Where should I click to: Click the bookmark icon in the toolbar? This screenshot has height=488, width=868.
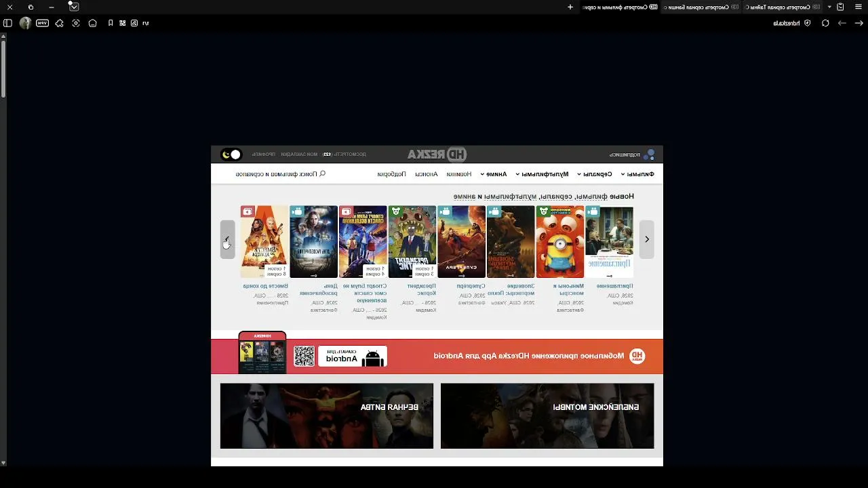click(111, 23)
